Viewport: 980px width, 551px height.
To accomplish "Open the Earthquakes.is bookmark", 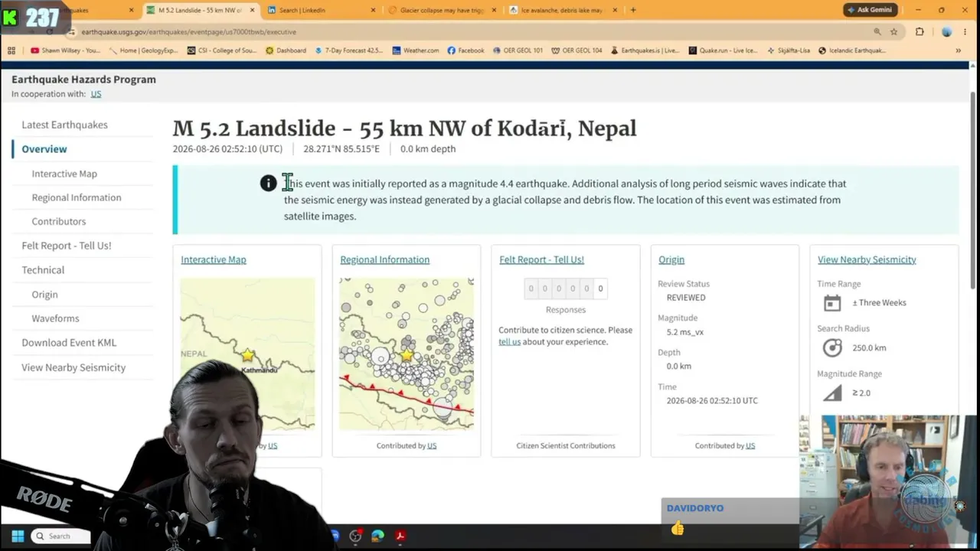I will pyautogui.click(x=645, y=51).
